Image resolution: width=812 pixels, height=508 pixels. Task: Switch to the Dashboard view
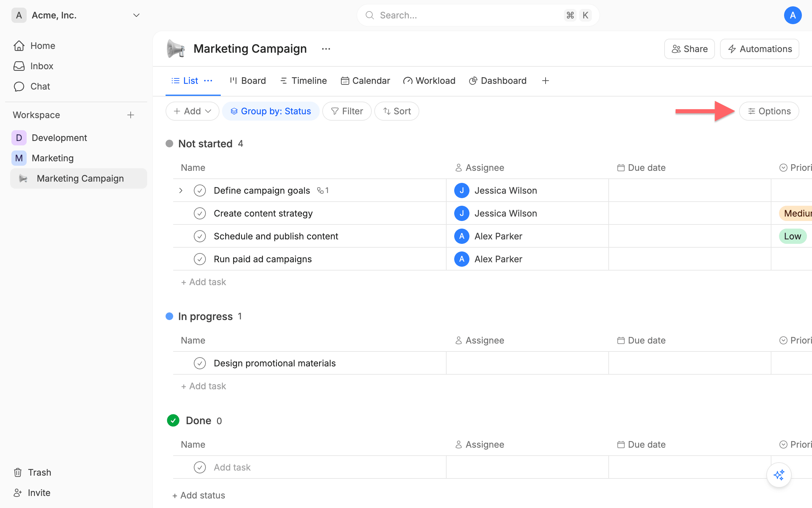(498, 81)
